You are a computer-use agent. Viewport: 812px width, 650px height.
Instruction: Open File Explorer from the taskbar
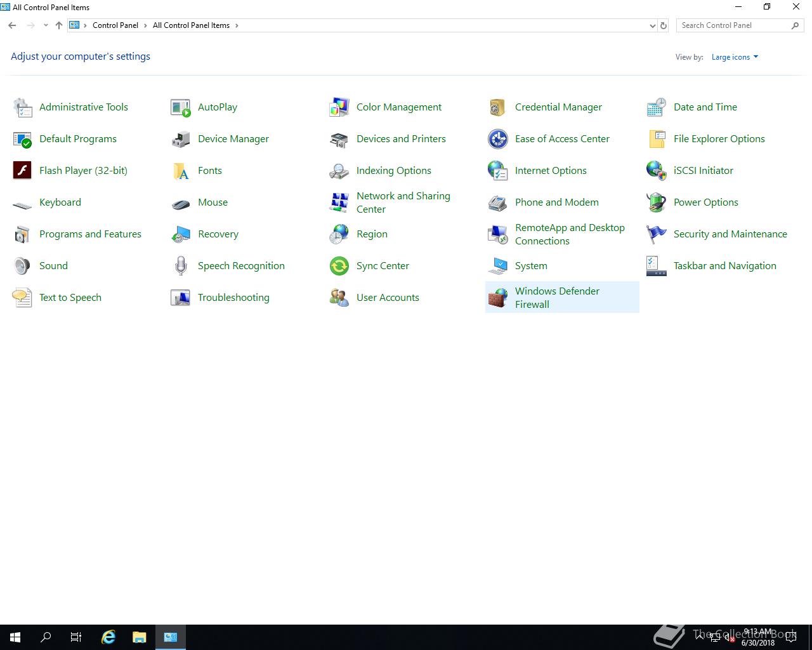(x=140, y=637)
